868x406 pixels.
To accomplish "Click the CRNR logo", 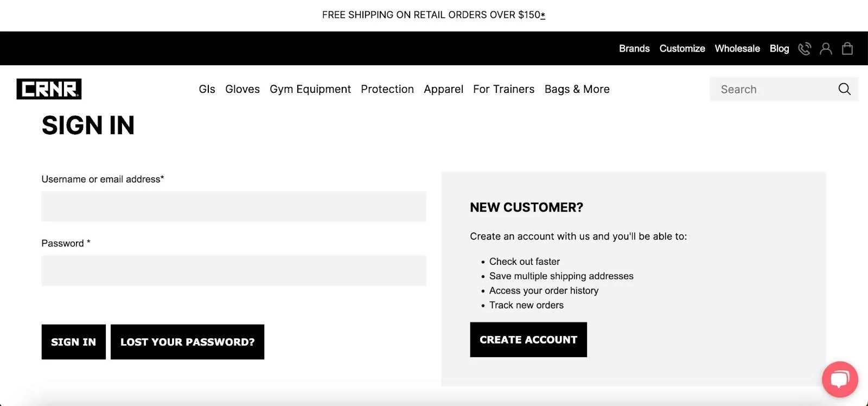I will coord(49,89).
